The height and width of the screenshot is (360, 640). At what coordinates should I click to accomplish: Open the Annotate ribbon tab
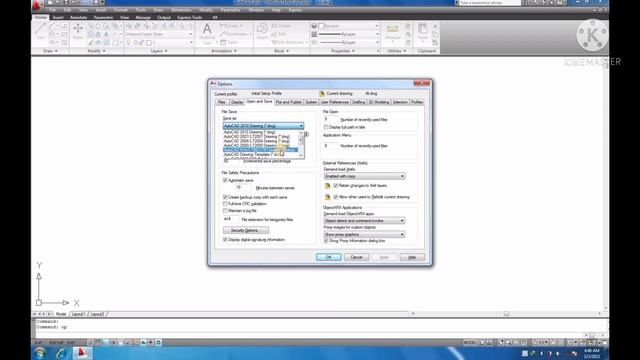[x=78, y=18]
